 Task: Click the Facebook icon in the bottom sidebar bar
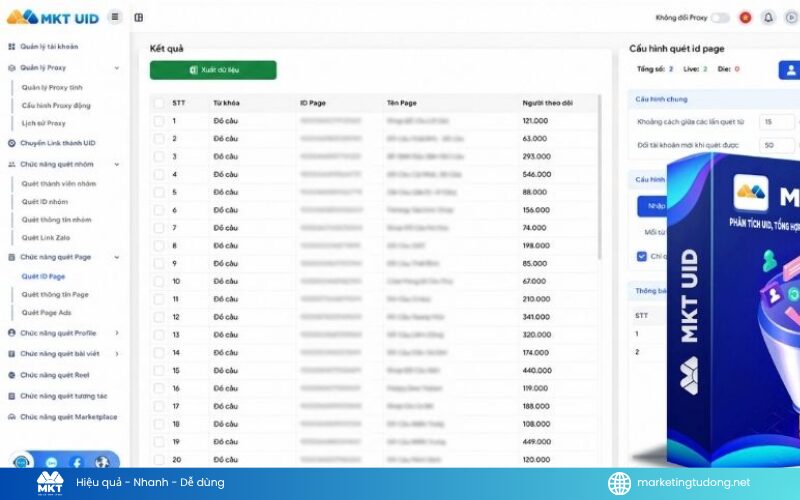coord(77,462)
